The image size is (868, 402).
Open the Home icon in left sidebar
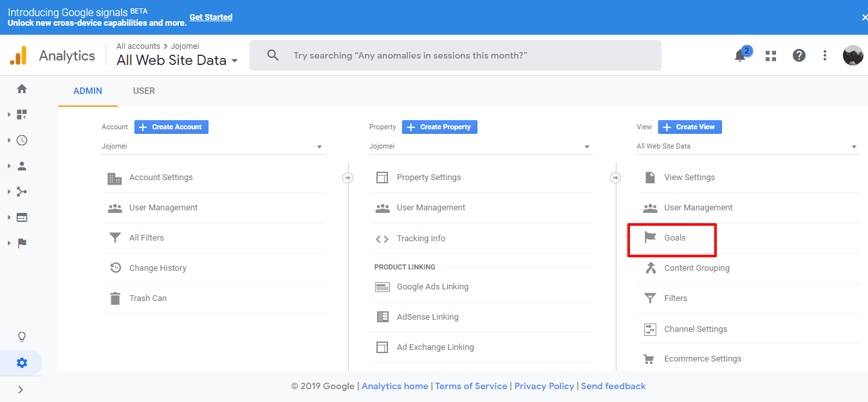click(22, 89)
